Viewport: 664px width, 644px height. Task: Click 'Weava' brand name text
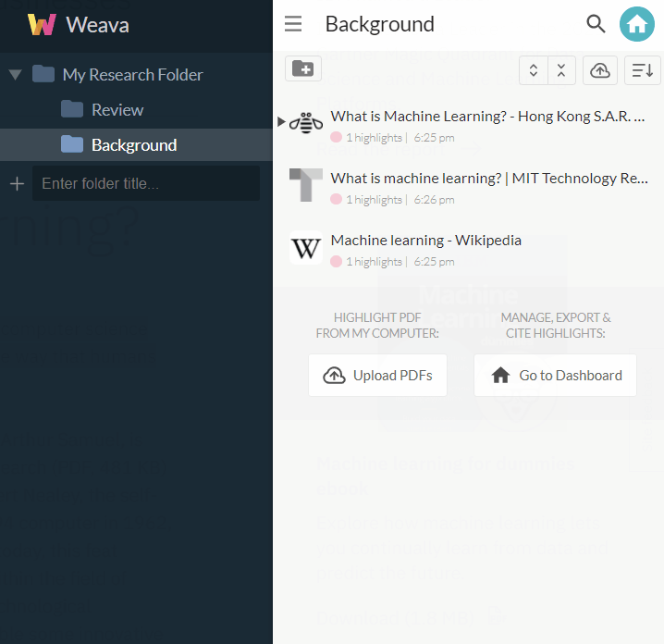click(98, 25)
